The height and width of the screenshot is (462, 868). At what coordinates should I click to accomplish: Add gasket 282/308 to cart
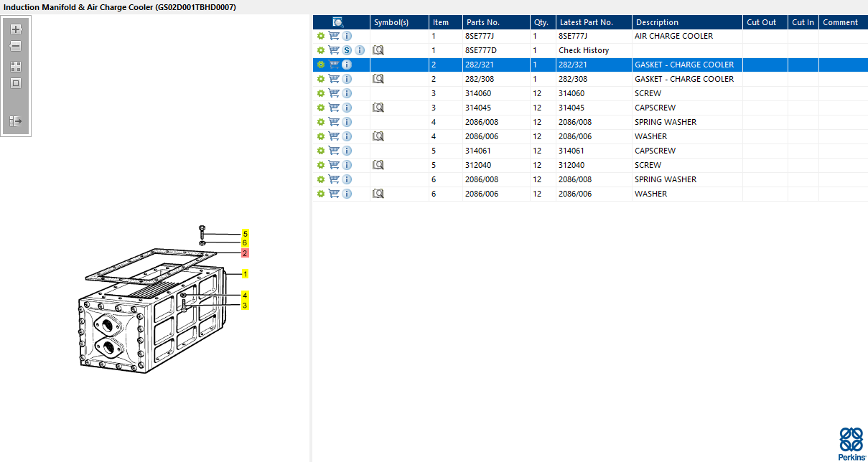click(x=334, y=79)
